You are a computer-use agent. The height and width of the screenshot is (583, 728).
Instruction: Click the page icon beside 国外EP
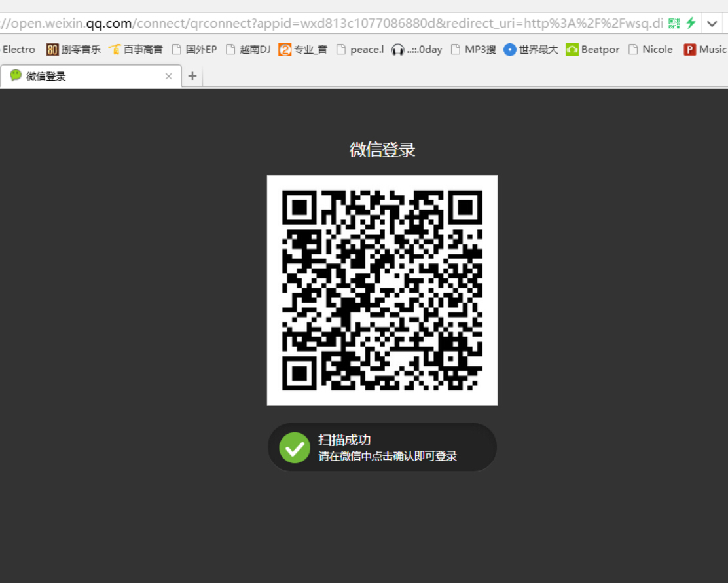click(176, 49)
